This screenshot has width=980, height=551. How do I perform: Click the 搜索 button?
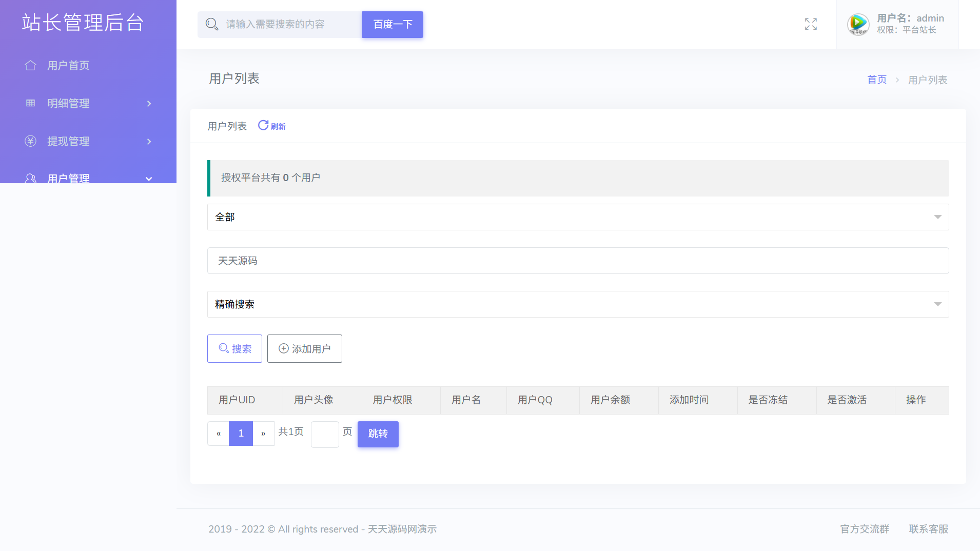point(234,348)
